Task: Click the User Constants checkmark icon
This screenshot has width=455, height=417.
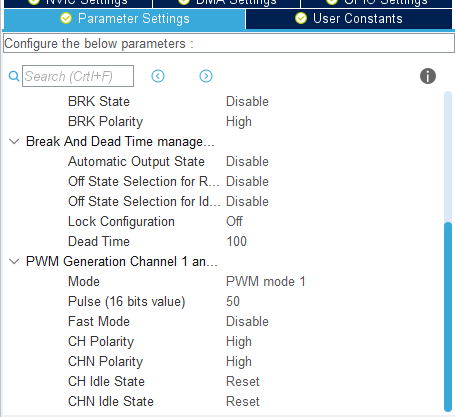Action: click(301, 18)
